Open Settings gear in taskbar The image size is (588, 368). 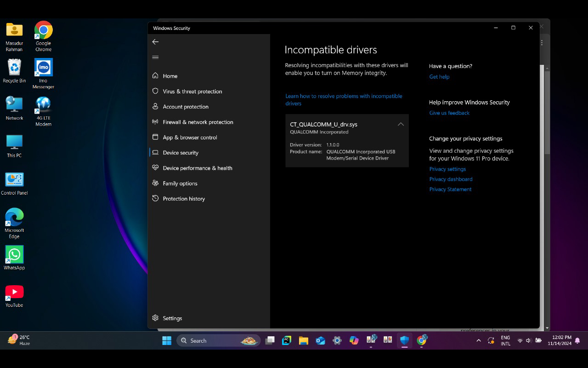point(337,340)
